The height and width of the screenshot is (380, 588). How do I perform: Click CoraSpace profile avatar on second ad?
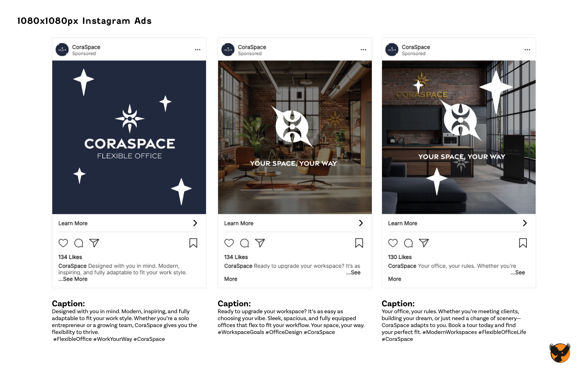coord(228,50)
